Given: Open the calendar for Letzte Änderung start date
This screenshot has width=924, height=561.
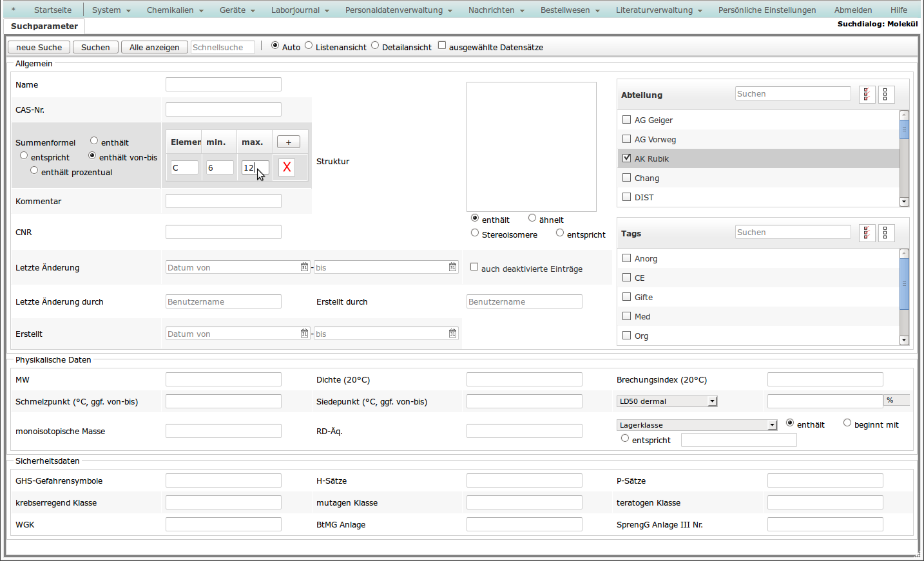Looking at the screenshot, I should pyautogui.click(x=304, y=267).
